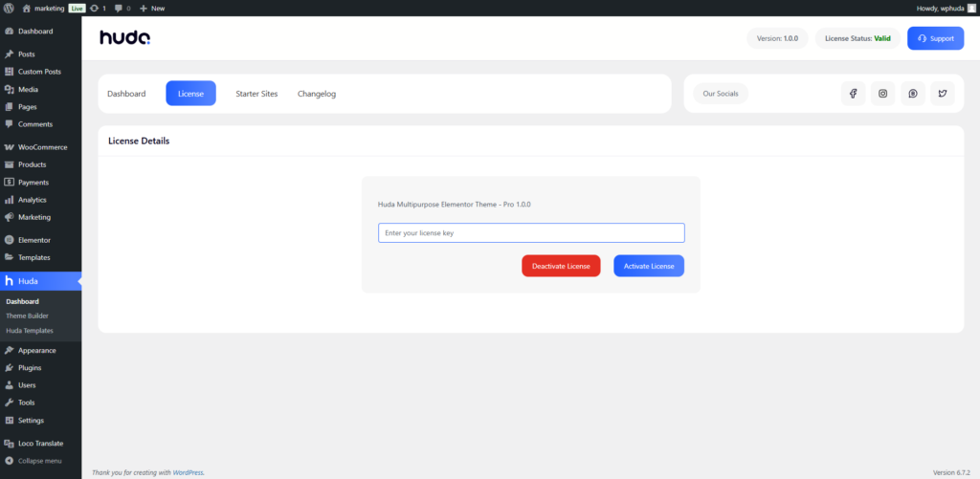Click the Huda logo in header

(125, 38)
